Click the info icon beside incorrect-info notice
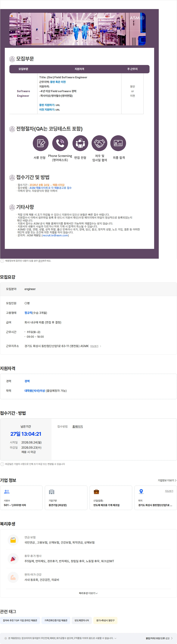Viewport: 177px width, 644px height. tap(2, 261)
